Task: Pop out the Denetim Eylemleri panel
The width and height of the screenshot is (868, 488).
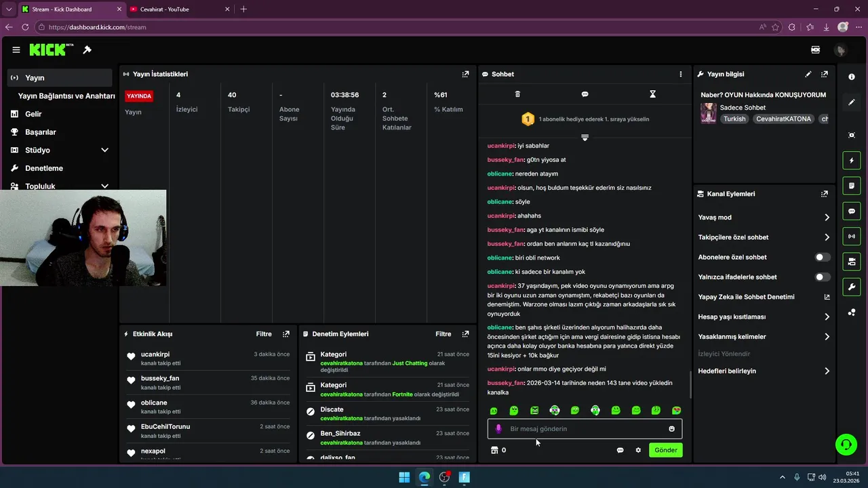Action: click(465, 334)
